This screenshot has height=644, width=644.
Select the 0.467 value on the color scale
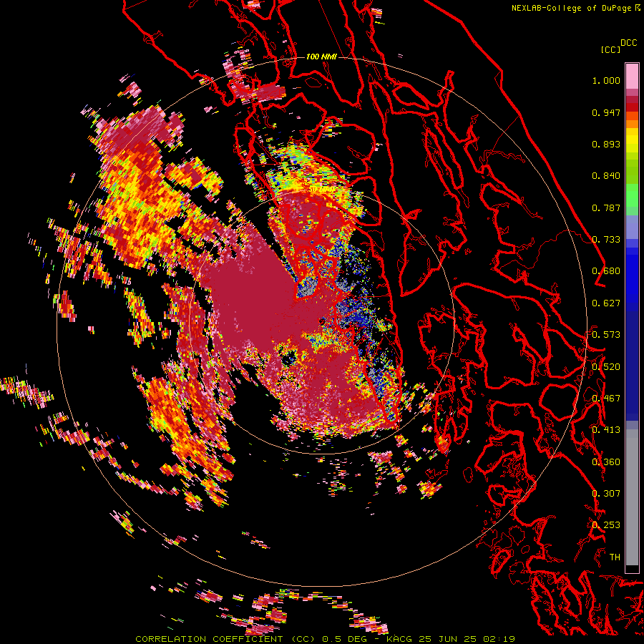pos(606,399)
